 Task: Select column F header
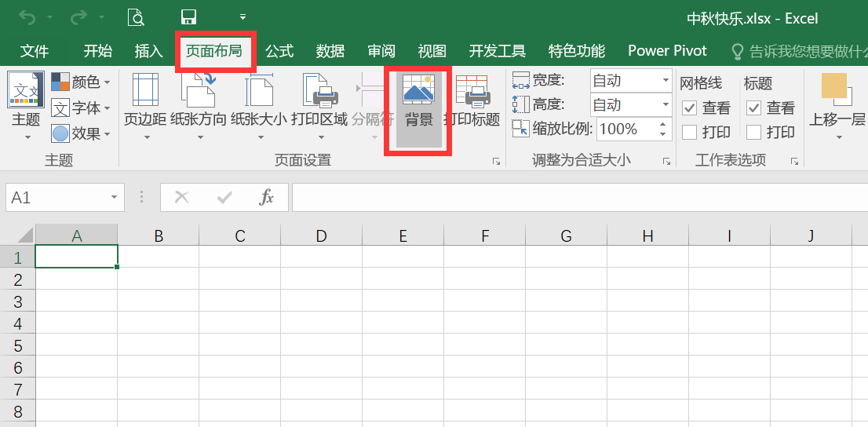(485, 235)
